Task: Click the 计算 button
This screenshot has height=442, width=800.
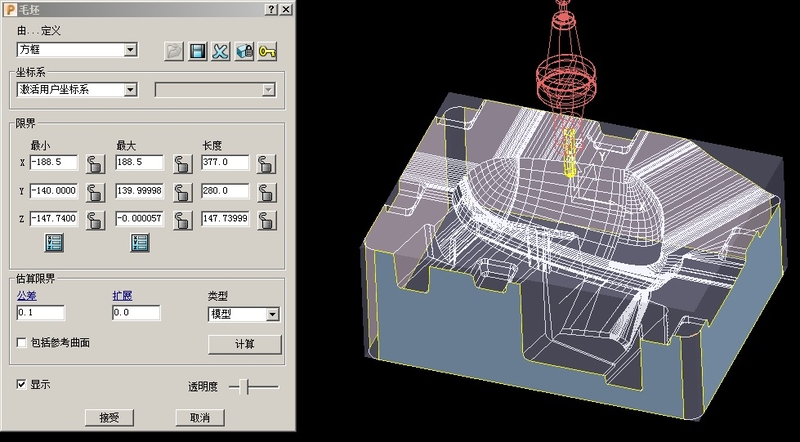Action: point(244,345)
